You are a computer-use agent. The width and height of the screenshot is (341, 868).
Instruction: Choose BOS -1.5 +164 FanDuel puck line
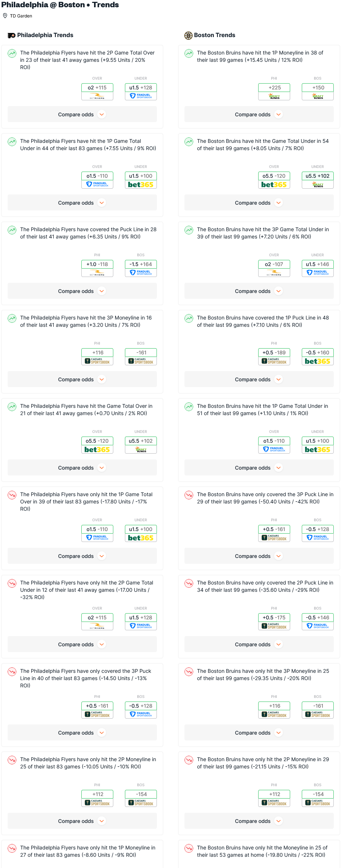point(141,268)
